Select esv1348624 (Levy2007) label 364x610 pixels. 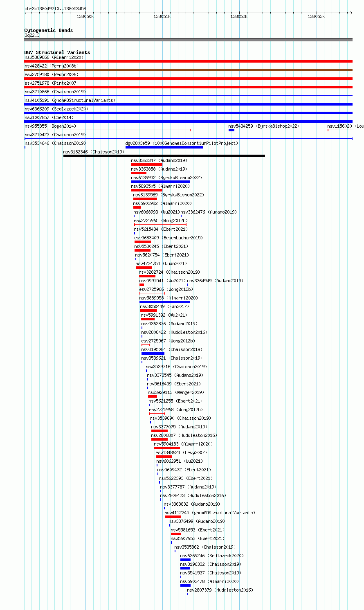181,452
